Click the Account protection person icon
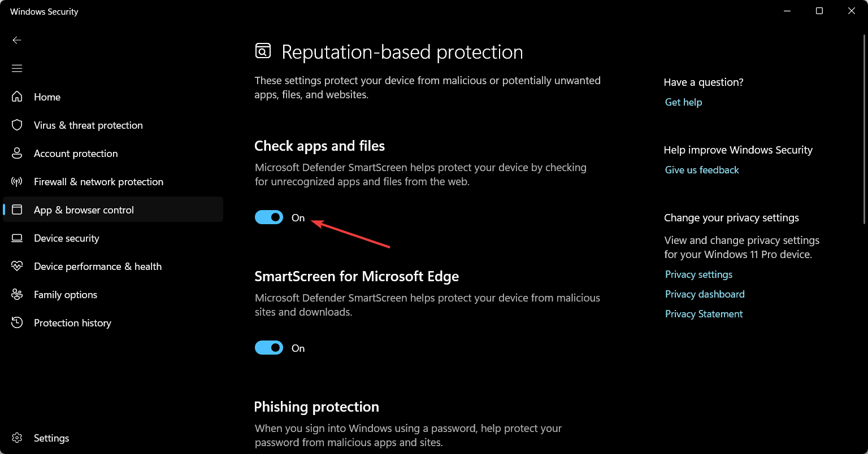868x454 pixels. pyautogui.click(x=17, y=154)
